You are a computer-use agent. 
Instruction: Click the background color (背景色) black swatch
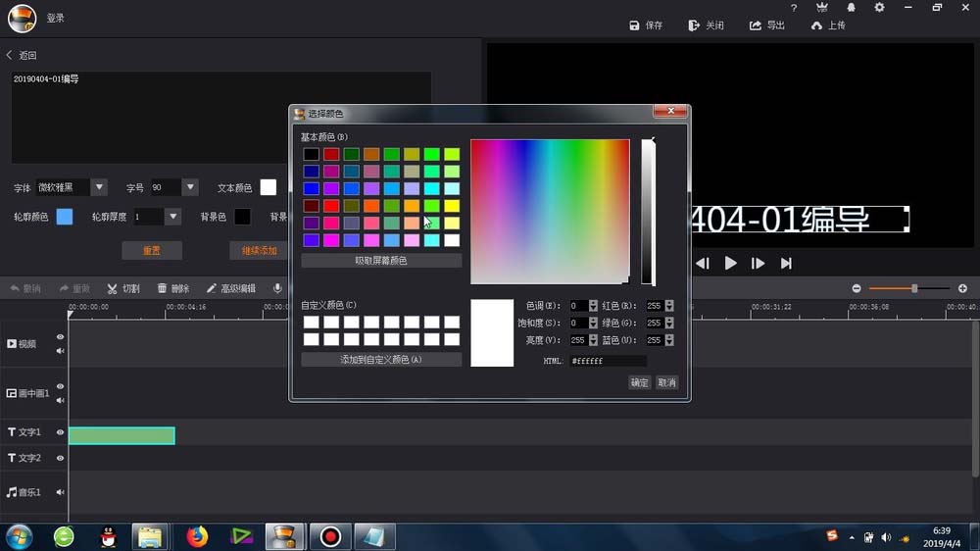click(242, 217)
